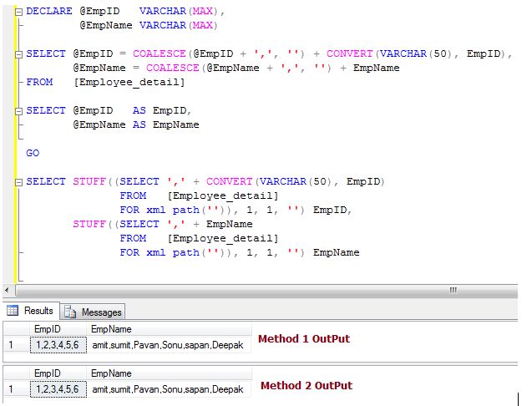Collapse the SELECT STUFF query block
This screenshot has width=532, height=406.
point(19,182)
